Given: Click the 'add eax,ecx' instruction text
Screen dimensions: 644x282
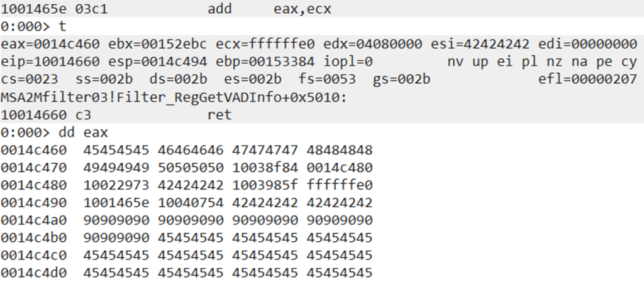Looking at the screenshot, I should coord(270,10).
